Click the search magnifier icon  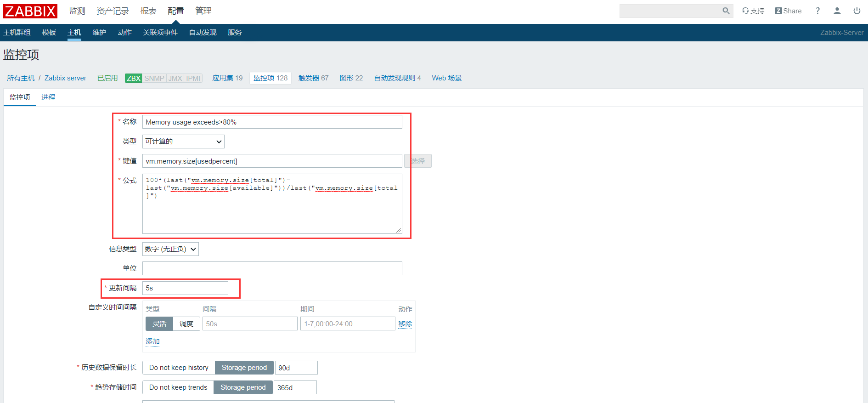(x=726, y=11)
